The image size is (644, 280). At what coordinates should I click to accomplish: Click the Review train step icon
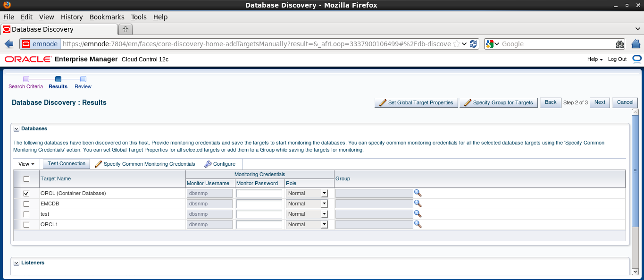point(83,79)
